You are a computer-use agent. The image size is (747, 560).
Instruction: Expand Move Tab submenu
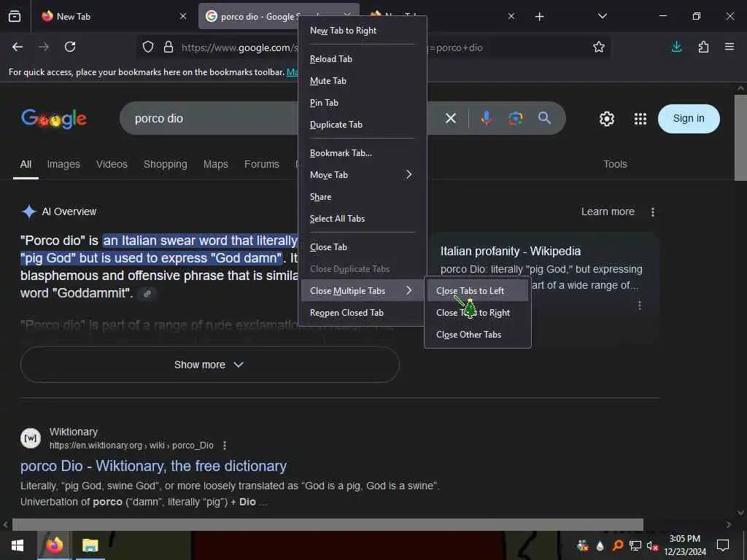362,175
